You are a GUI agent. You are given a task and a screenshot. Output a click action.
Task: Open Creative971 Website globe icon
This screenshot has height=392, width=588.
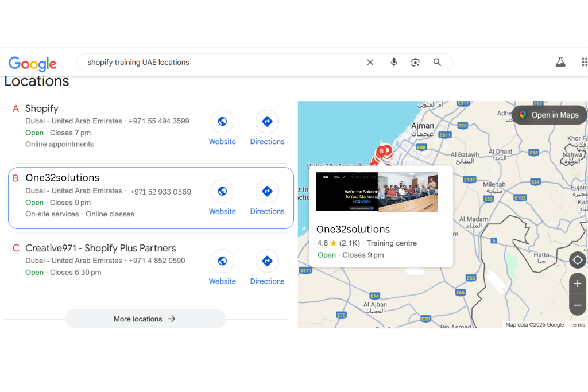[x=222, y=261]
